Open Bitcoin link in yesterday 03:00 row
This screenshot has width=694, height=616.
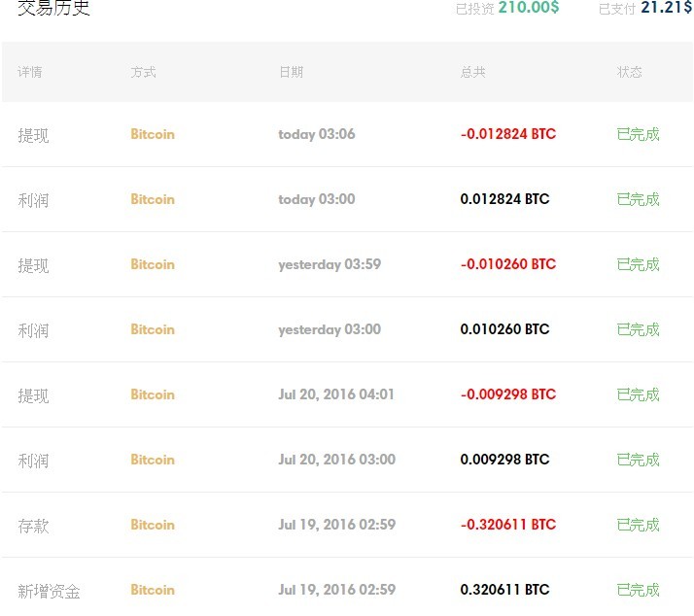tap(153, 329)
